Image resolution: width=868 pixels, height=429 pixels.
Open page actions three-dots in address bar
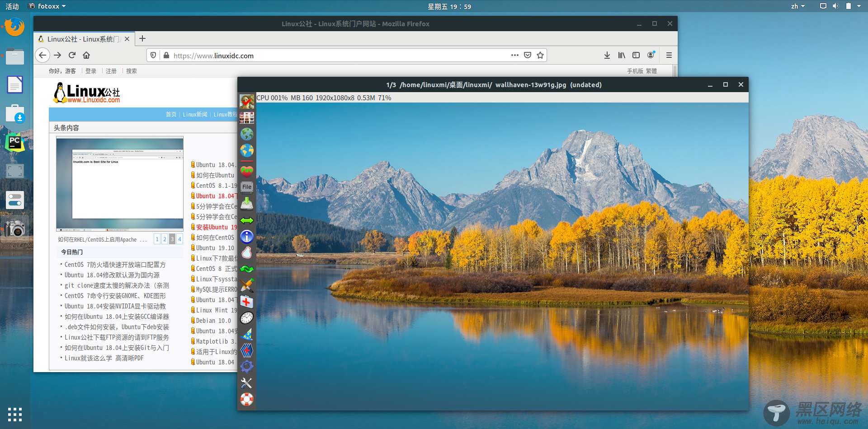tap(515, 55)
